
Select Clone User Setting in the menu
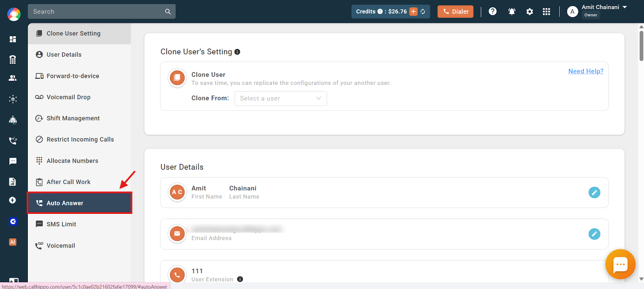coord(79,33)
